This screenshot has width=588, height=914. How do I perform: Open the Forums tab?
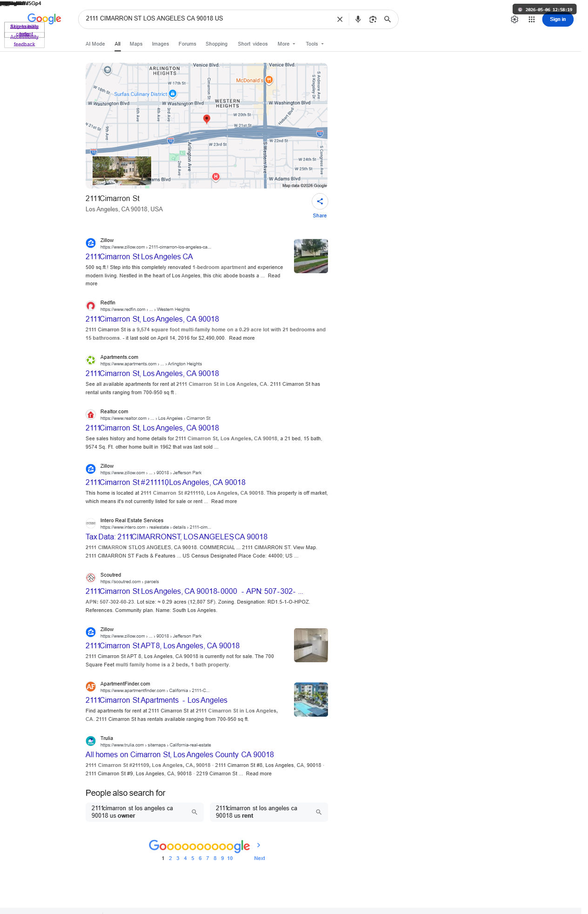coord(187,44)
